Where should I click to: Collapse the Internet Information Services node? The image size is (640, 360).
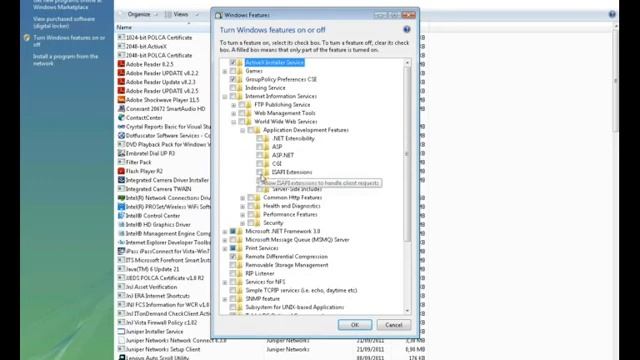pos(224,97)
